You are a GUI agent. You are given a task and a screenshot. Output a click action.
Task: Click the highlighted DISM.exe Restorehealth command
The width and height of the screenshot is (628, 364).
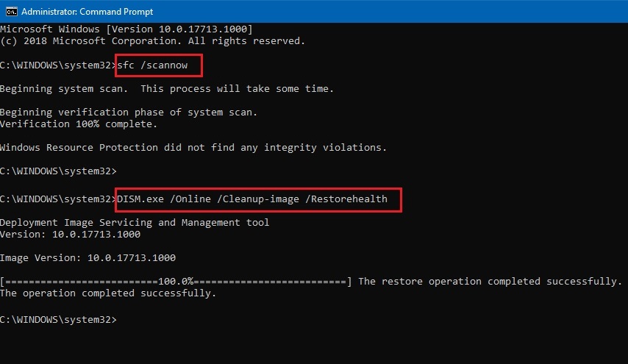[x=259, y=199]
